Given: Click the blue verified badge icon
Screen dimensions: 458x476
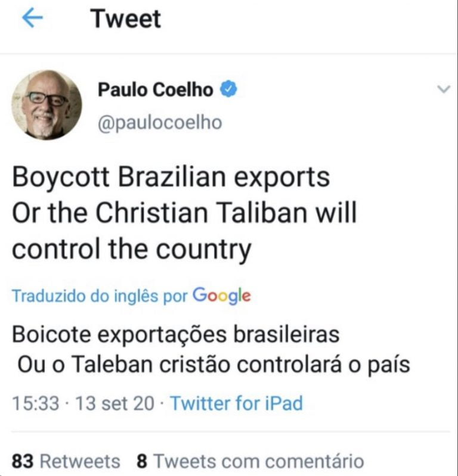Looking at the screenshot, I should 228,89.
